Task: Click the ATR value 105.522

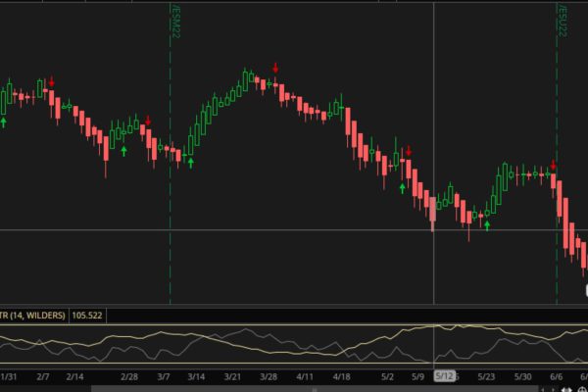Action: click(87, 316)
